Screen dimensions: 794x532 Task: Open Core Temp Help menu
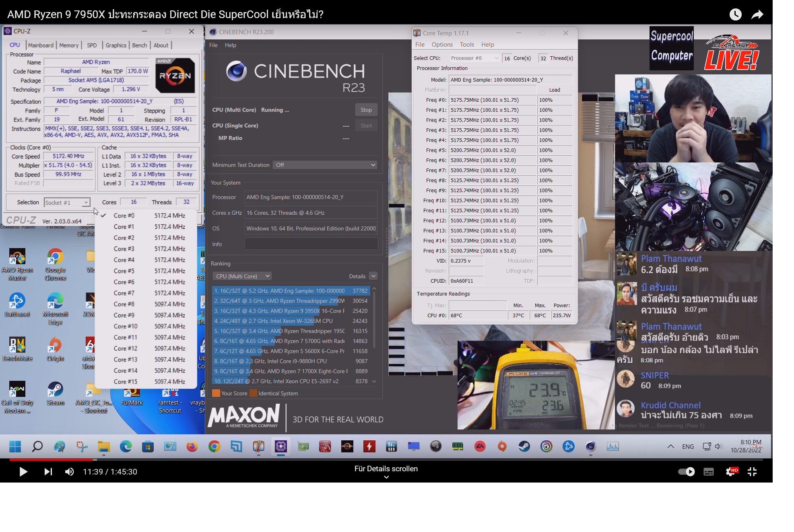(487, 45)
